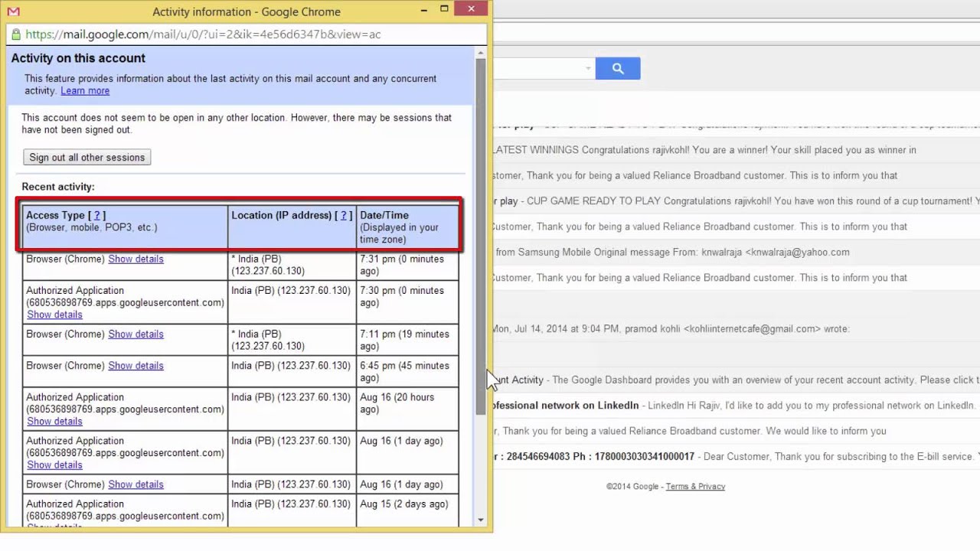Show details for the 7:31 pm Browser session
980x551 pixels.
coord(136,259)
